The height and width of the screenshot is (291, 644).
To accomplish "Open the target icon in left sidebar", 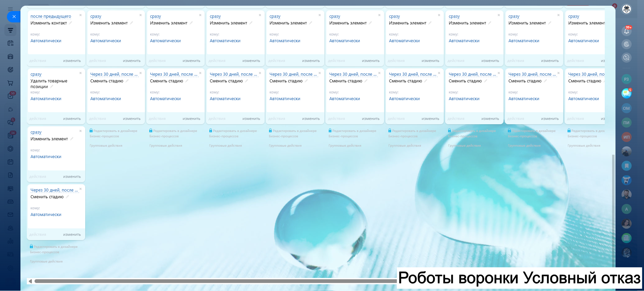I will 10,70.
